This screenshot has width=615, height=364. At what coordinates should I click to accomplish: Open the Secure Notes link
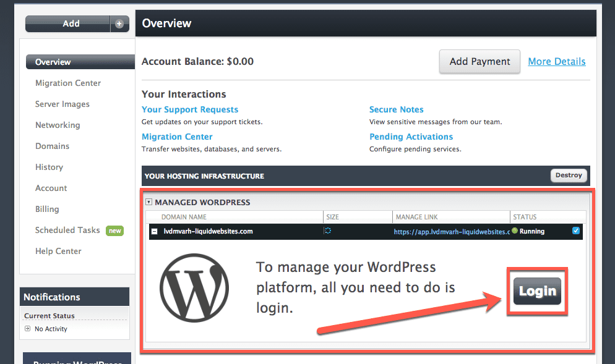[x=396, y=110]
